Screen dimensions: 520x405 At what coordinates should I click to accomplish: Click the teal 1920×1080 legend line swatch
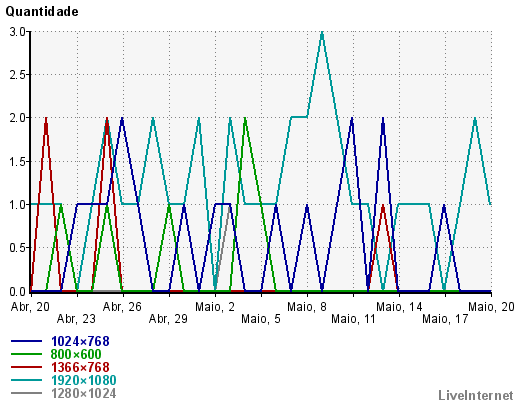(x=27, y=380)
